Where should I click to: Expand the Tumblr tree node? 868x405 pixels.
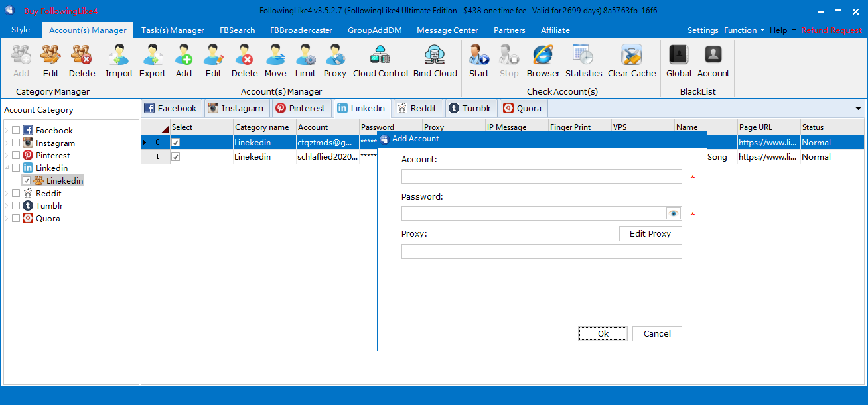point(7,206)
